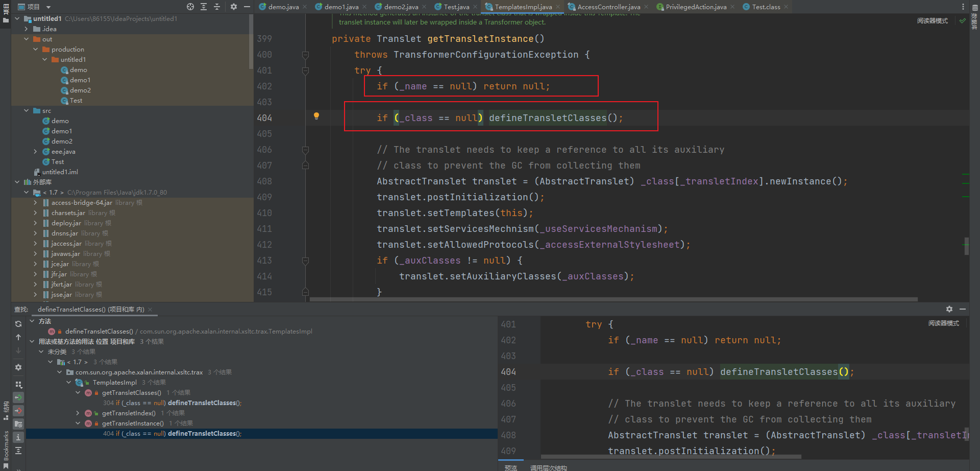
Task: Expand the eee.java node
Action: (35, 151)
